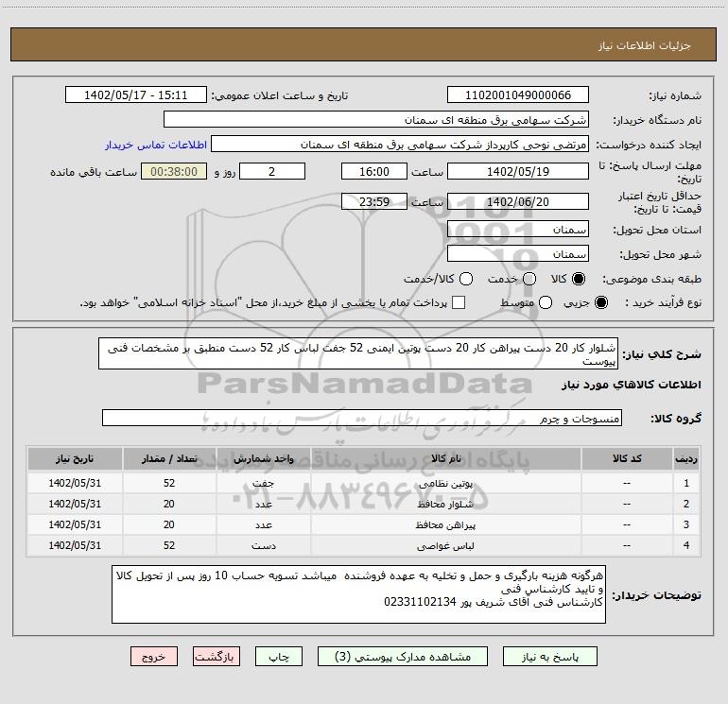Viewport: 728px width, 704px height.
Task: Click the مشاهده مدارک پیوستی (3) button
Action: click(x=403, y=657)
